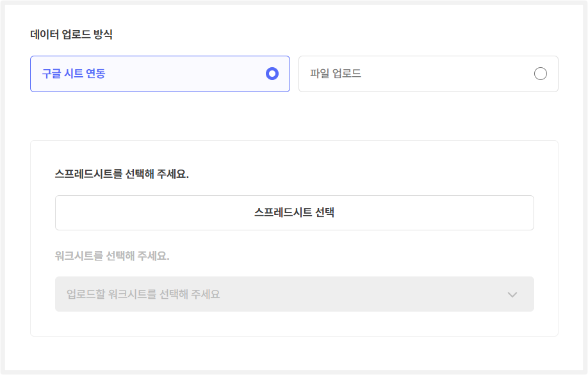Click the grayed 워크시트를 선택해 주세요 label
588x375 pixels.
(x=112, y=256)
